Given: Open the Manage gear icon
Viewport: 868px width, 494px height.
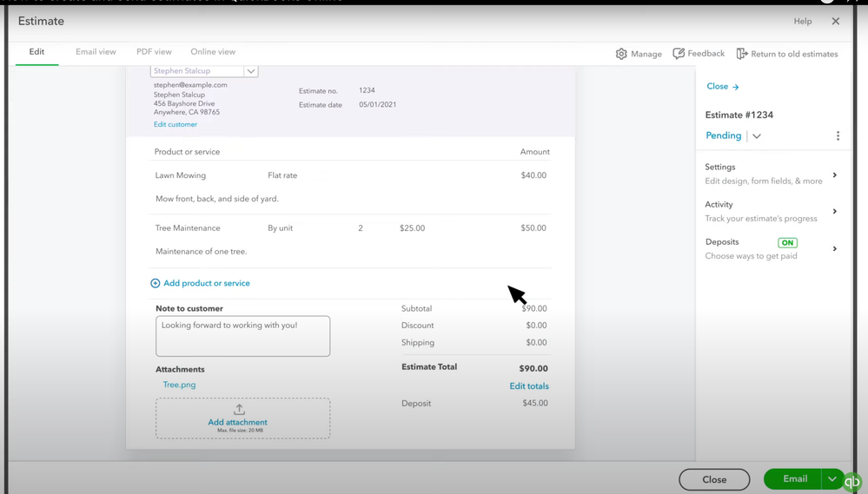Looking at the screenshot, I should click(621, 54).
